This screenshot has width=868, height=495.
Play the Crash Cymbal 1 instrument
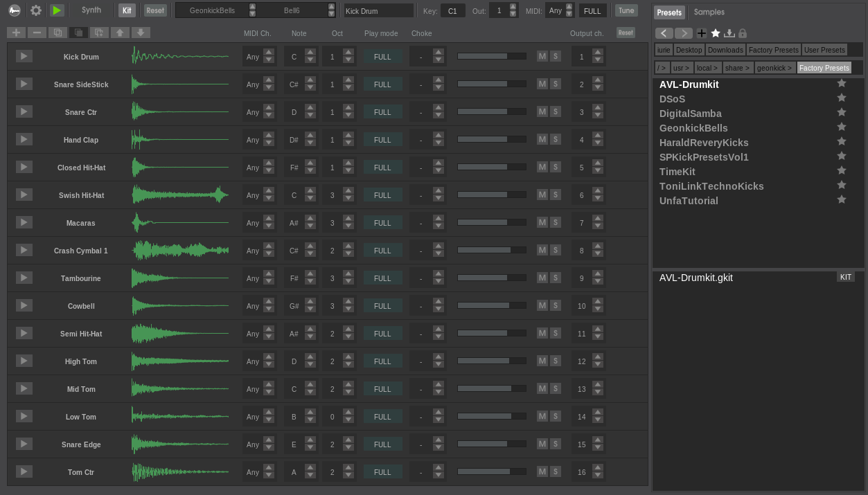point(24,250)
